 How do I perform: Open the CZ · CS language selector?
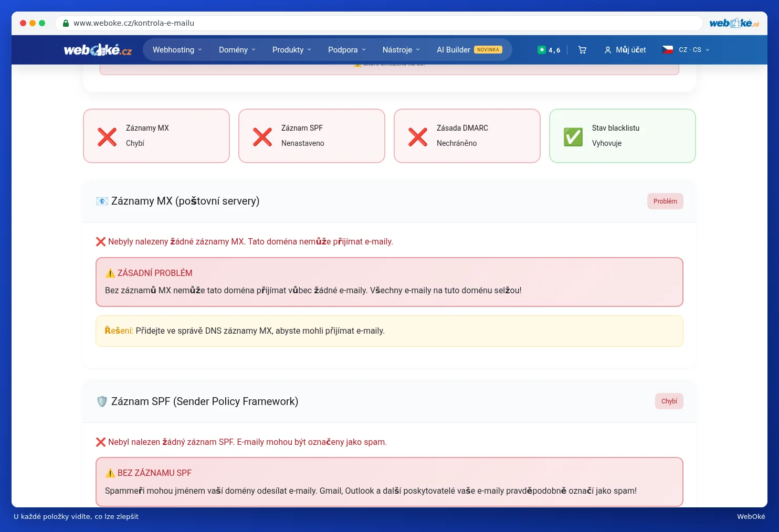tap(686, 50)
